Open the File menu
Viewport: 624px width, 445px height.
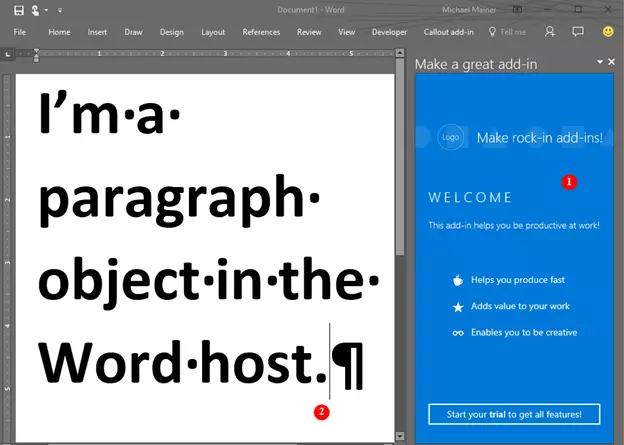(x=19, y=32)
